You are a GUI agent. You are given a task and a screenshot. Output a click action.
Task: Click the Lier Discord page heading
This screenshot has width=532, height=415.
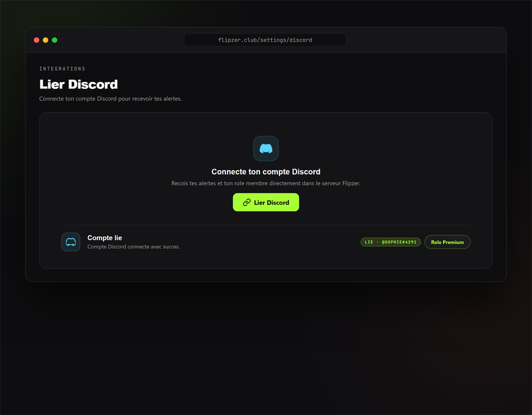click(x=78, y=84)
